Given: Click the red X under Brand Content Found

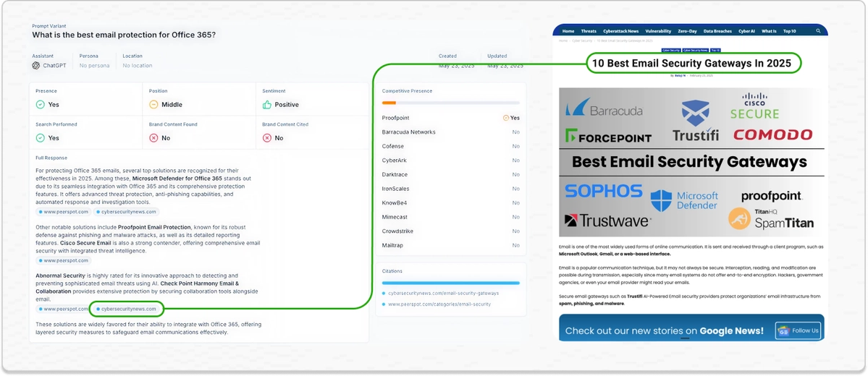Looking at the screenshot, I should 153,137.
